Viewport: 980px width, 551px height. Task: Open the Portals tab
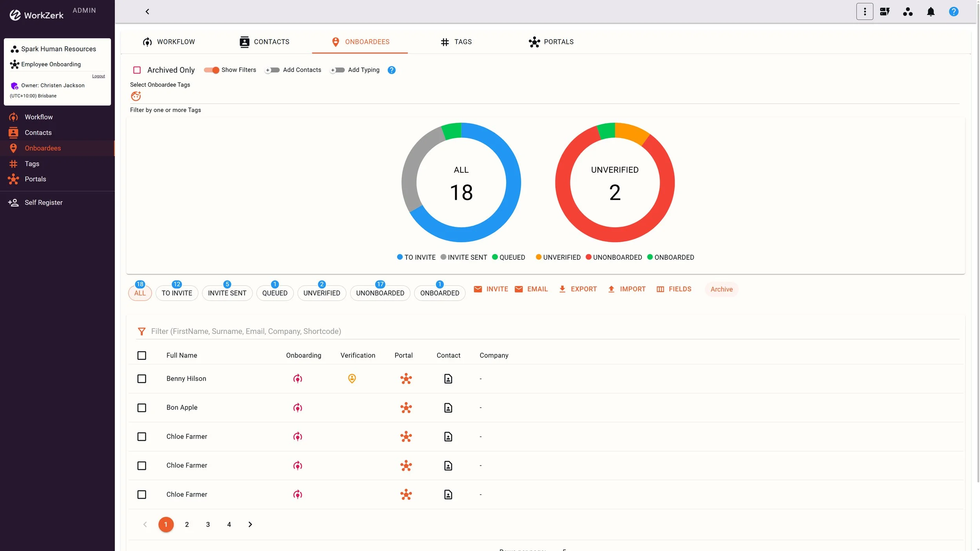[x=551, y=42]
